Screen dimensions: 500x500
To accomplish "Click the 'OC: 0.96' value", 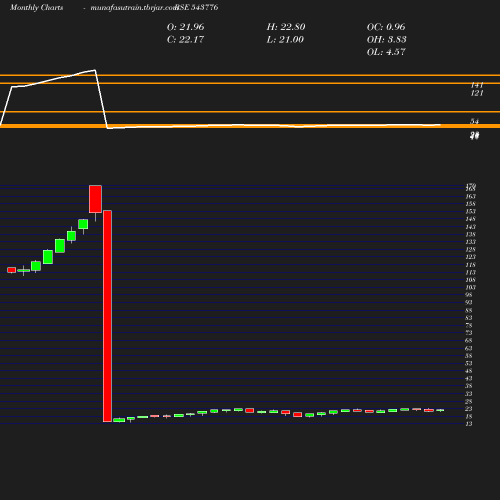I will coord(386,27).
